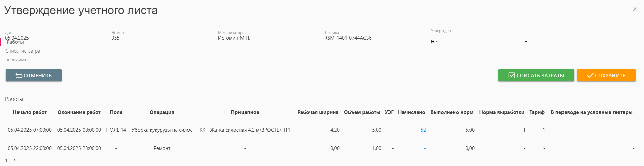The image size is (644, 166).
Task: Open the Списание затрат tab
Action: point(23,51)
